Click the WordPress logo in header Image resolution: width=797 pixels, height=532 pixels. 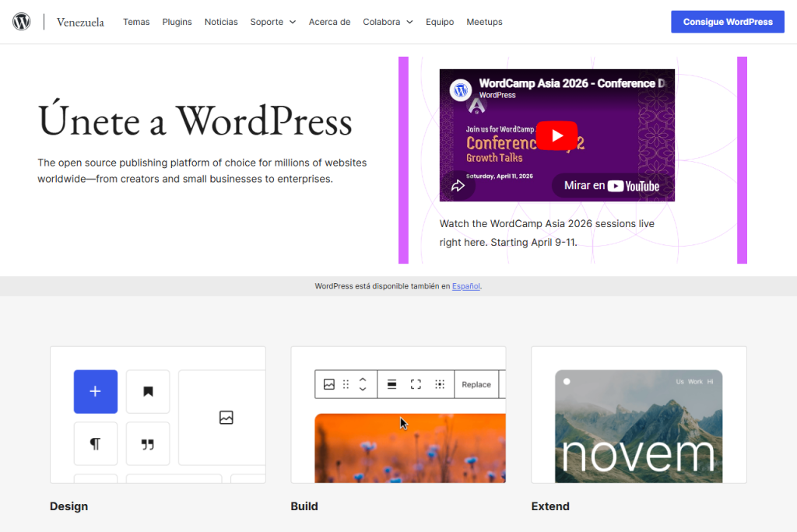click(22, 22)
